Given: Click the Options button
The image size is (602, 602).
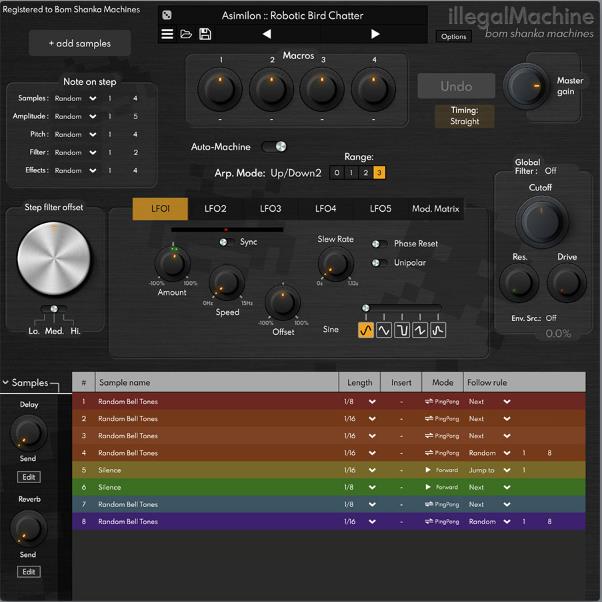Looking at the screenshot, I should tap(453, 37).
